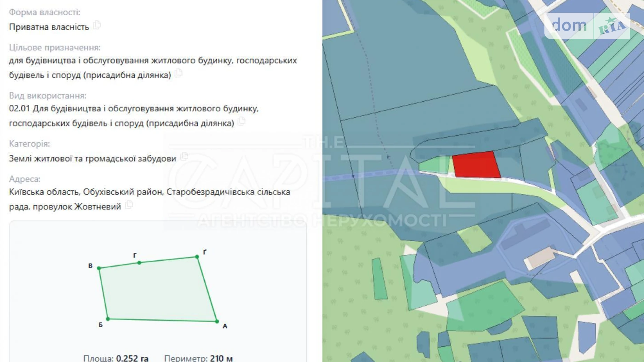The height and width of the screenshot is (362, 644).
Task: Click the dom RIA logo
Action: pyautogui.click(x=587, y=25)
